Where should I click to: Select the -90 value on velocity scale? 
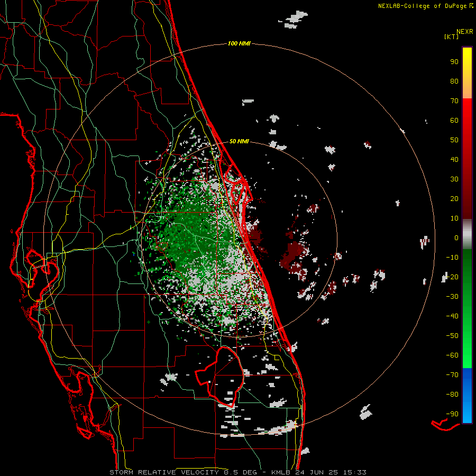click(x=452, y=414)
